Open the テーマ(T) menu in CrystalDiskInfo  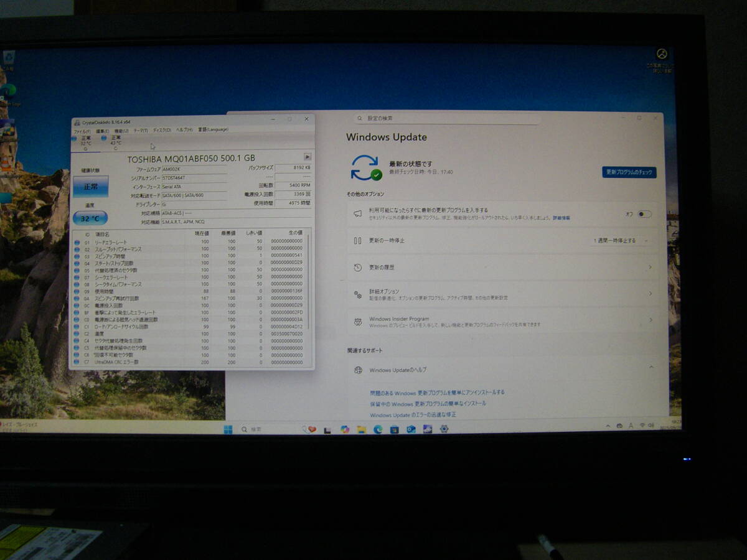141,131
